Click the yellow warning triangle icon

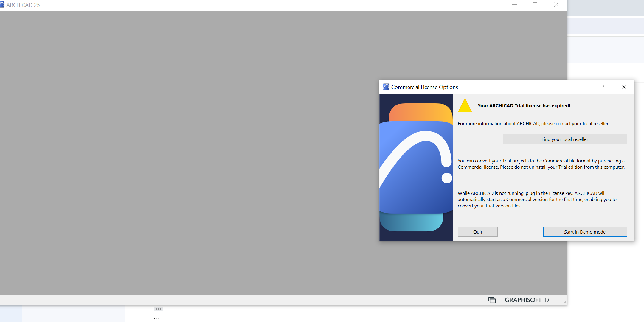465,106
